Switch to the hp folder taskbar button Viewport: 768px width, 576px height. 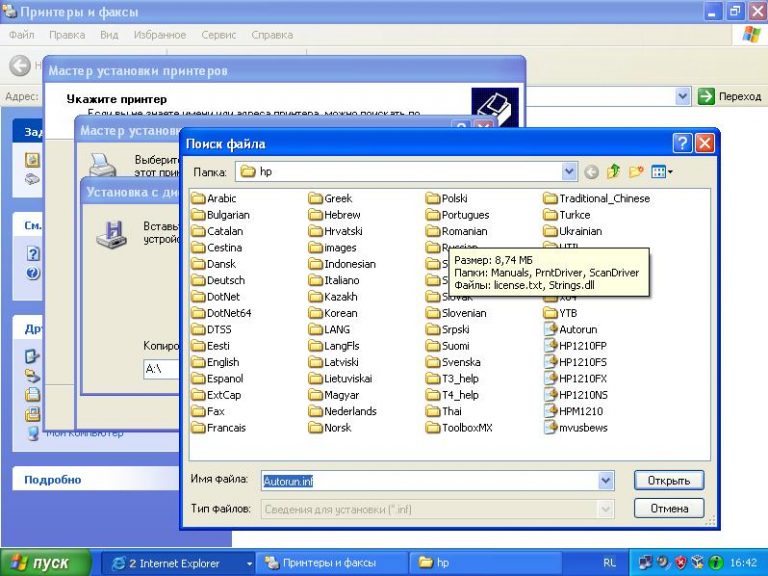pos(485,563)
